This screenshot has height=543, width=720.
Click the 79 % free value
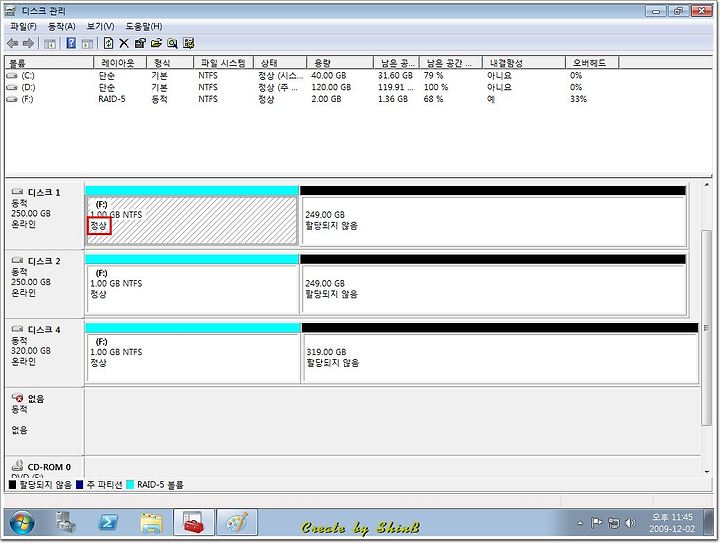(433, 75)
